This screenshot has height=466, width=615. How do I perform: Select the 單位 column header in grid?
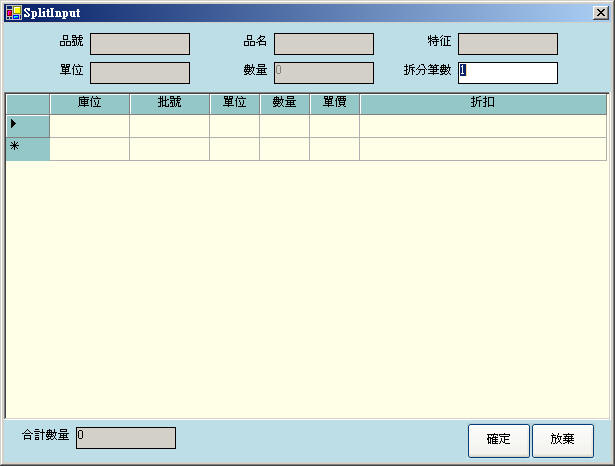coord(234,104)
